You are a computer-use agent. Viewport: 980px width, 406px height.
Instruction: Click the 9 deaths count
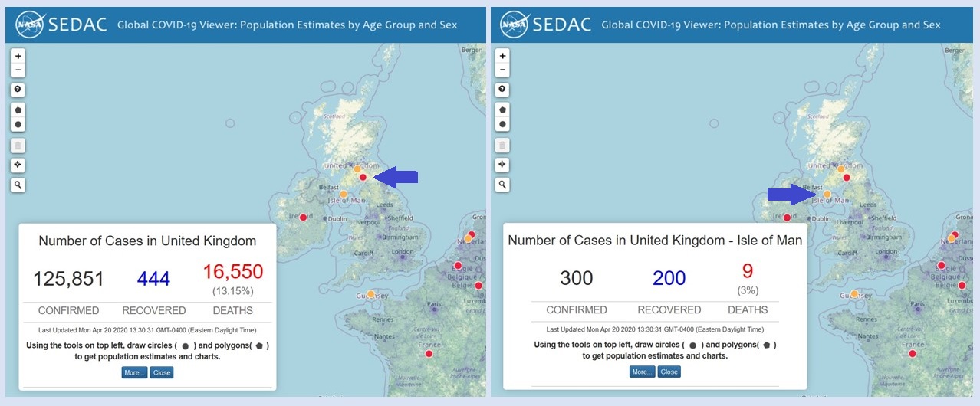pos(748,271)
